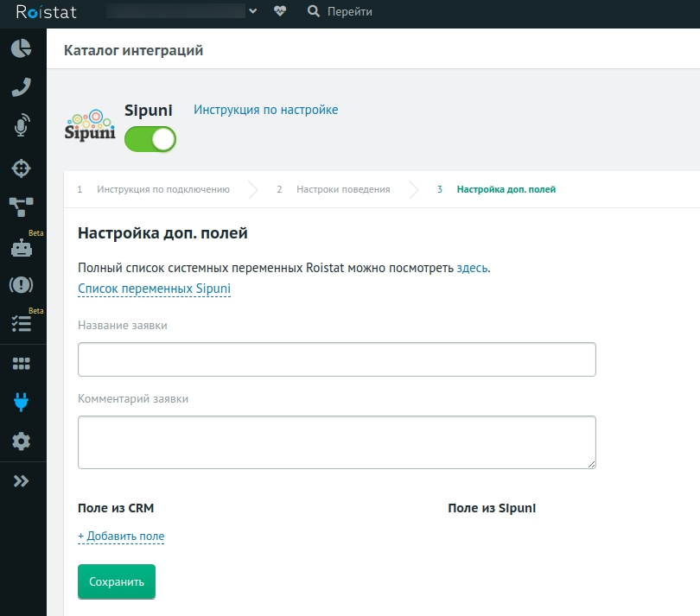This screenshot has height=616, width=700.
Task: Toggle off the Sipuni integration switch
Action: [150, 139]
